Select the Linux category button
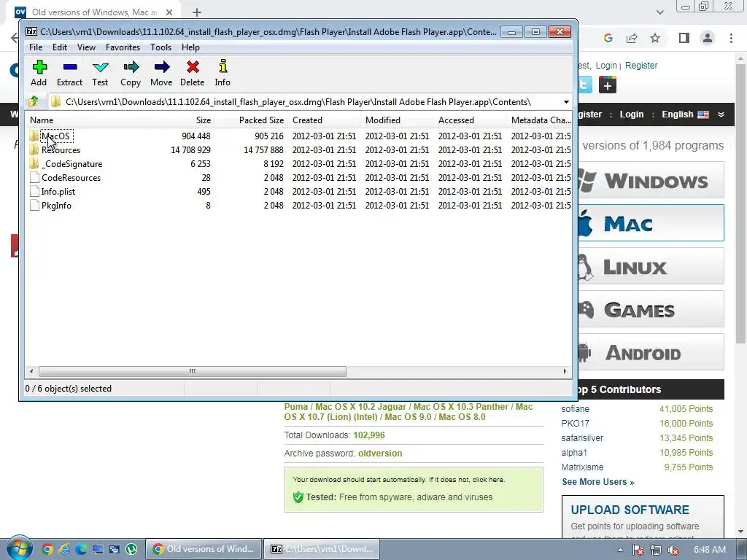 click(651, 265)
